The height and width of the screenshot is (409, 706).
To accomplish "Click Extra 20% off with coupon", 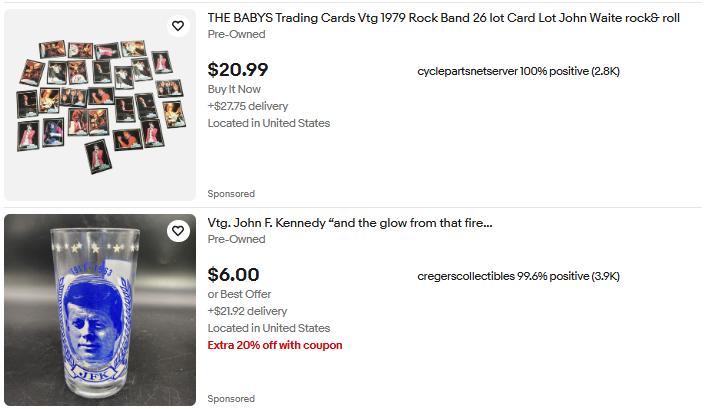I will [x=275, y=345].
